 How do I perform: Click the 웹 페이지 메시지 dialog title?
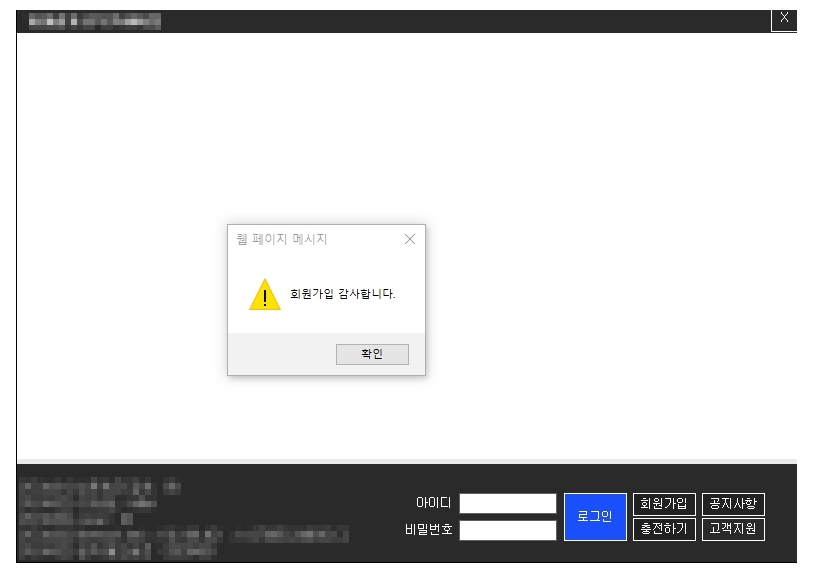click(282, 239)
